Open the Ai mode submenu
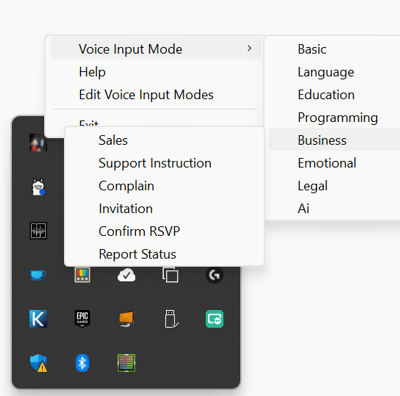 (303, 209)
